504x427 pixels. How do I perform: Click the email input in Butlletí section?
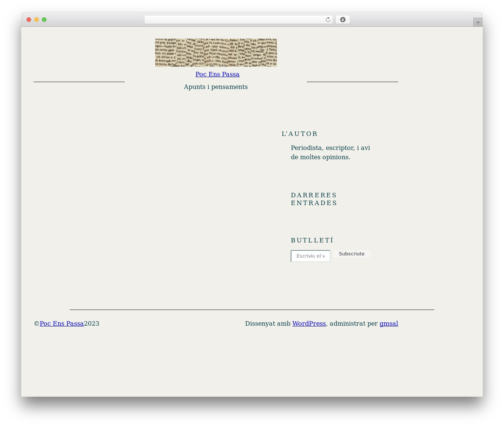311,256
